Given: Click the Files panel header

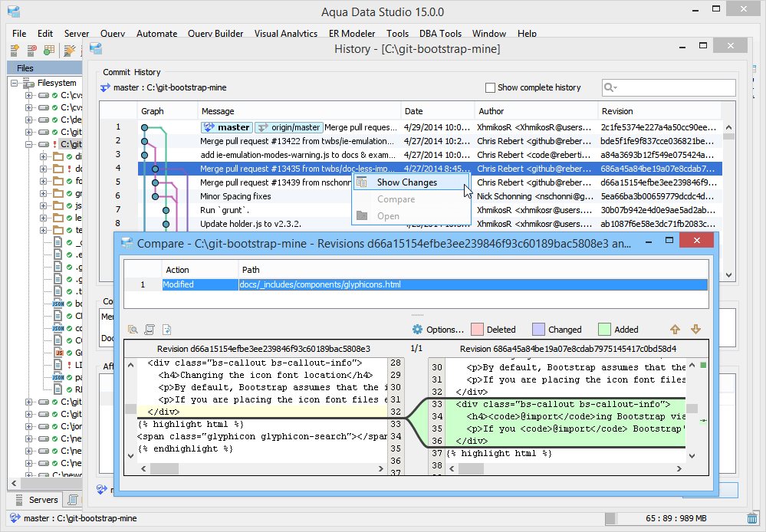Looking at the screenshot, I should [x=44, y=68].
